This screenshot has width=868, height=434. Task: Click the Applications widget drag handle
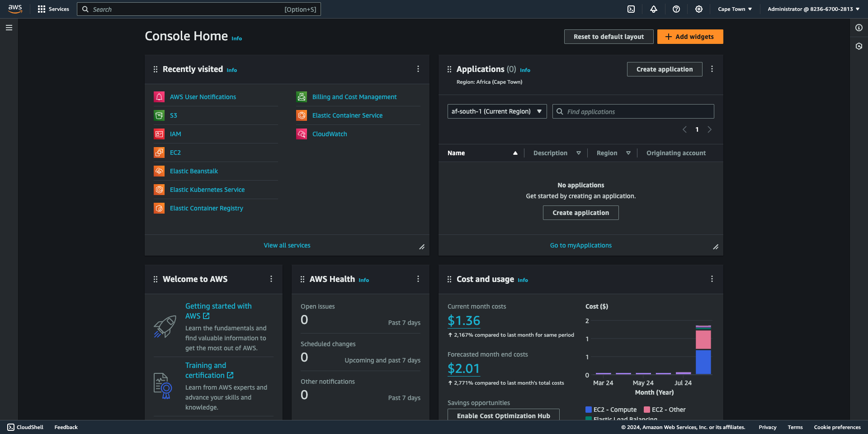(x=449, y=69)
